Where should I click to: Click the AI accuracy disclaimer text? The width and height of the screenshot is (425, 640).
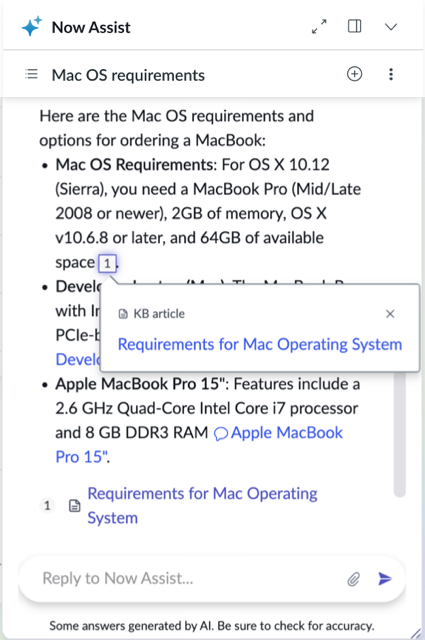coord(212,626)
